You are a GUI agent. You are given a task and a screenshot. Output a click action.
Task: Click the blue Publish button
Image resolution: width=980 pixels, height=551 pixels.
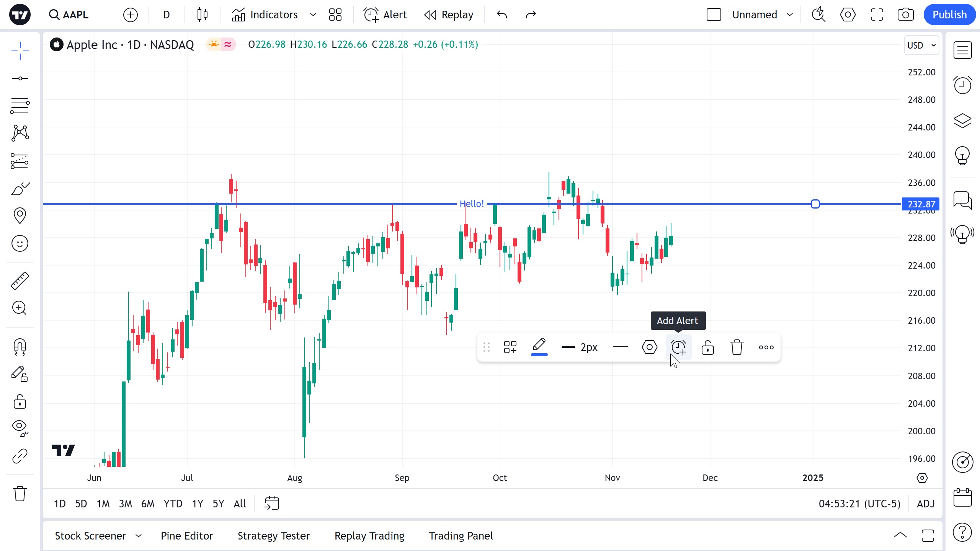click(x=949, y=15)
